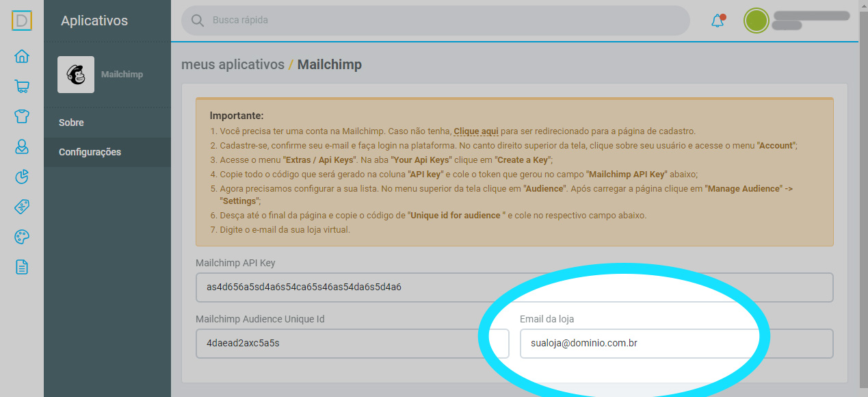Click the Mailchimp API Key label

(235, 263)
